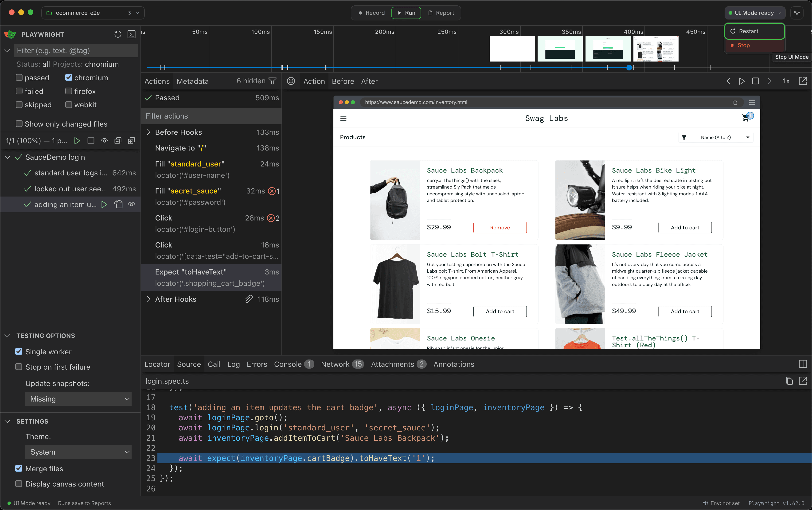
Task: Collapse the filter options chevron
Action: 7,50
